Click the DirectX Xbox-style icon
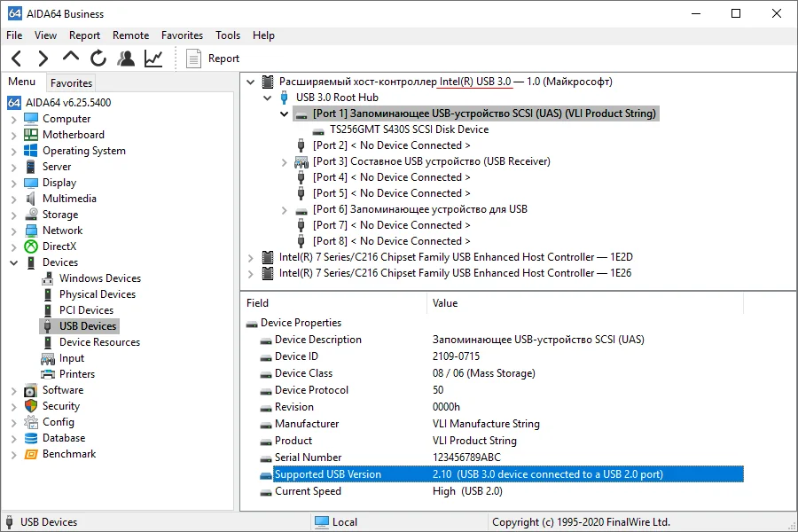Screen dimensions: 798x532 [x=31, y=246]
